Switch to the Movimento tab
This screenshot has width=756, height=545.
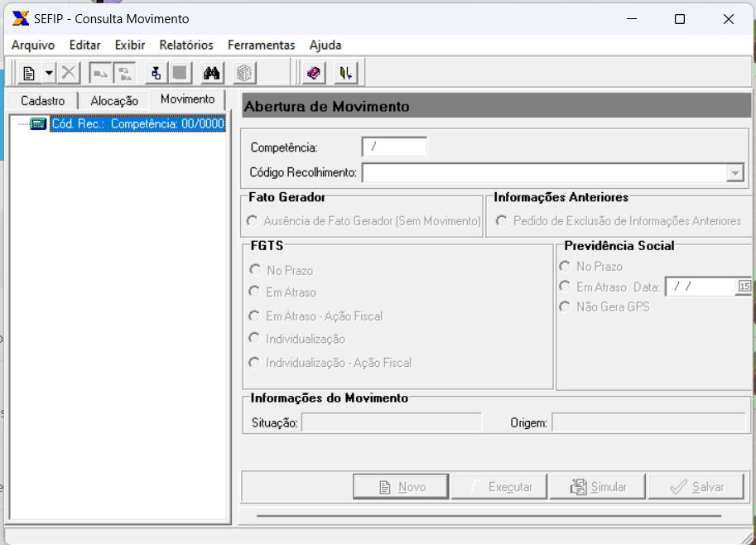[x=188, y=99]
